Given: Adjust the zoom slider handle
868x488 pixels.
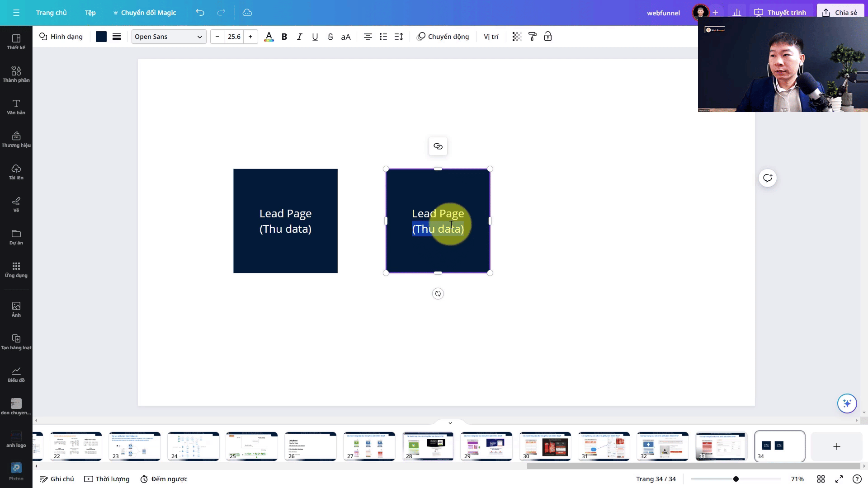Looking at the screenshot, I should pyautogui.click(x=736, y=479).
